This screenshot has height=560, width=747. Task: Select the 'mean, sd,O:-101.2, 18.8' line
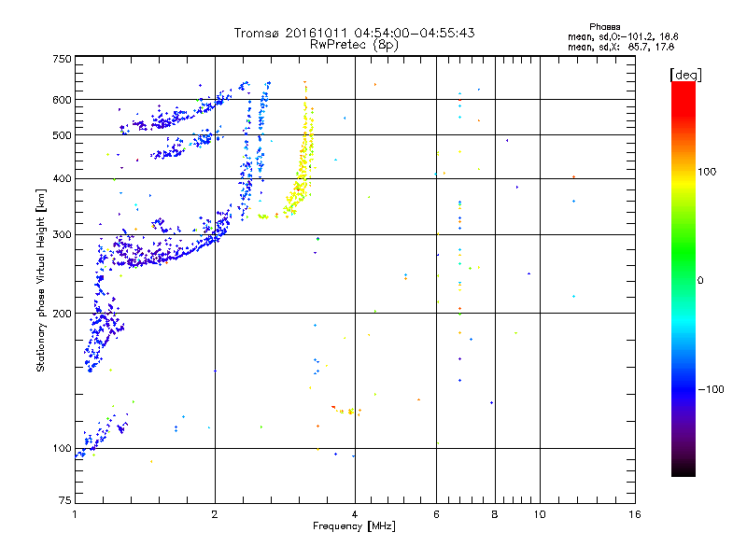[x=623, y=36]
